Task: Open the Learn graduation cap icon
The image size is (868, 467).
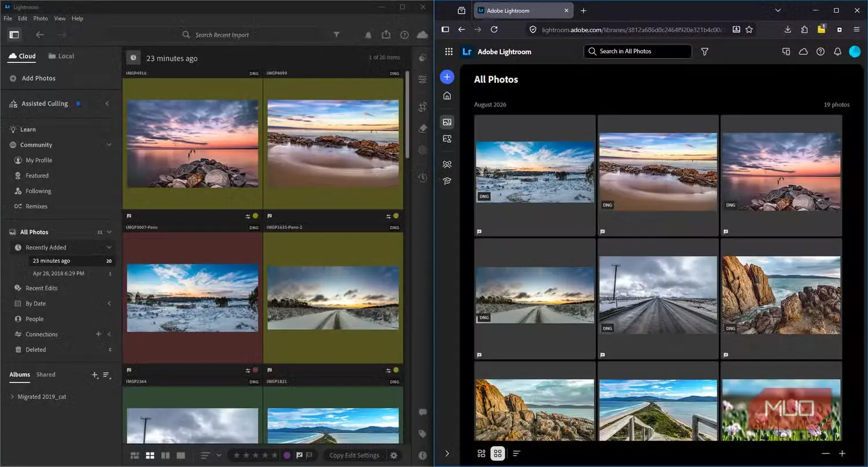Action: [x=447, y=181]
